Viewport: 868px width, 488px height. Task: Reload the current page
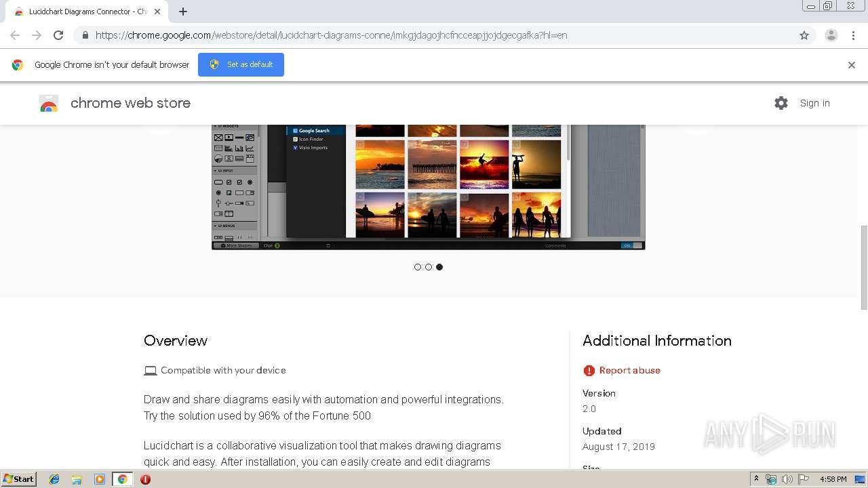pos(58,35)
